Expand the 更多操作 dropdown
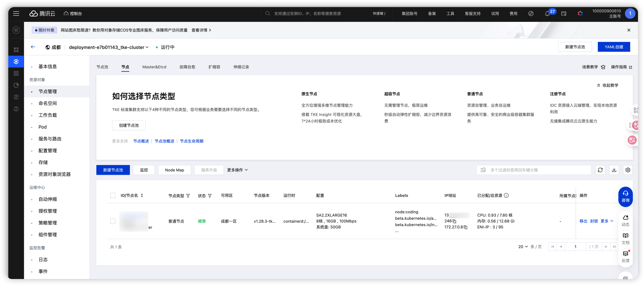Viewport: 644px width, 285px height. pyautogui.click(x=237, y=170)
